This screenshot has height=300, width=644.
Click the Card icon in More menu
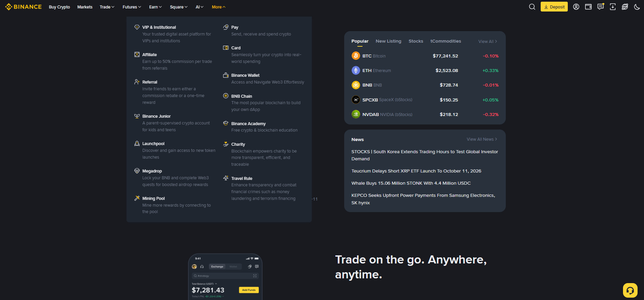coord(226,48)
